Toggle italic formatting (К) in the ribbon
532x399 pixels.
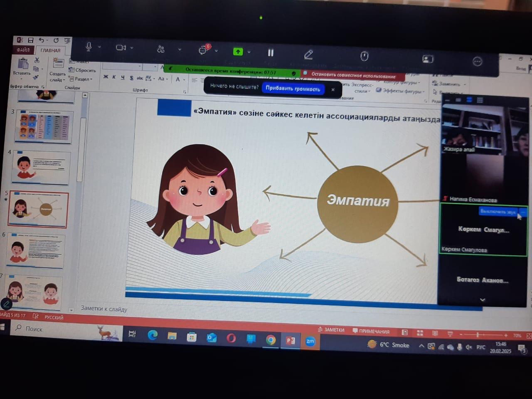[114, 77]
